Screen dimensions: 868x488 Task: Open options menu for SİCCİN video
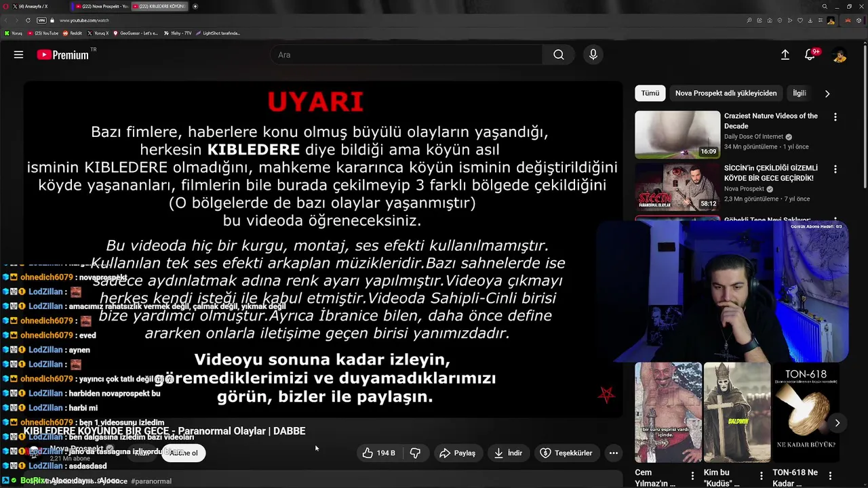(x=835, y=169)
